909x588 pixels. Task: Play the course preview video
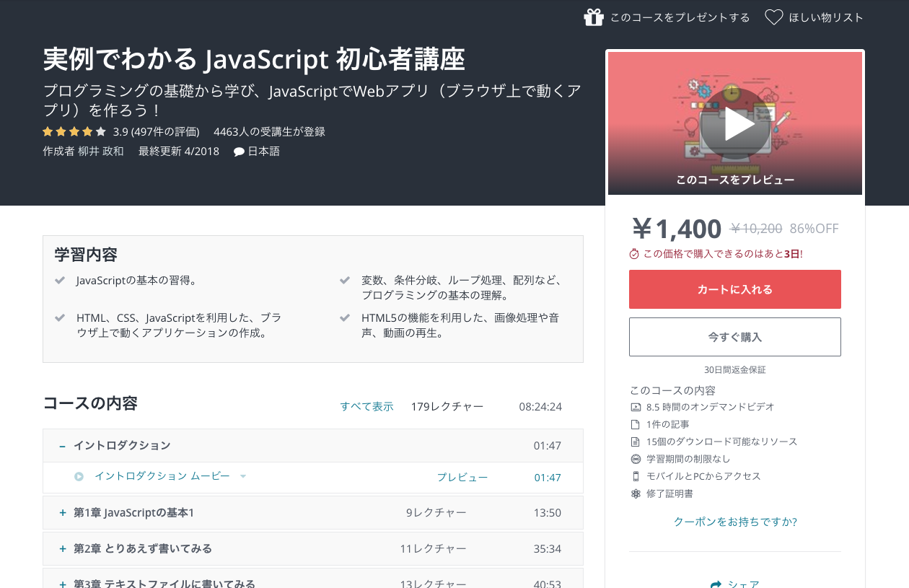coord(735,124)
